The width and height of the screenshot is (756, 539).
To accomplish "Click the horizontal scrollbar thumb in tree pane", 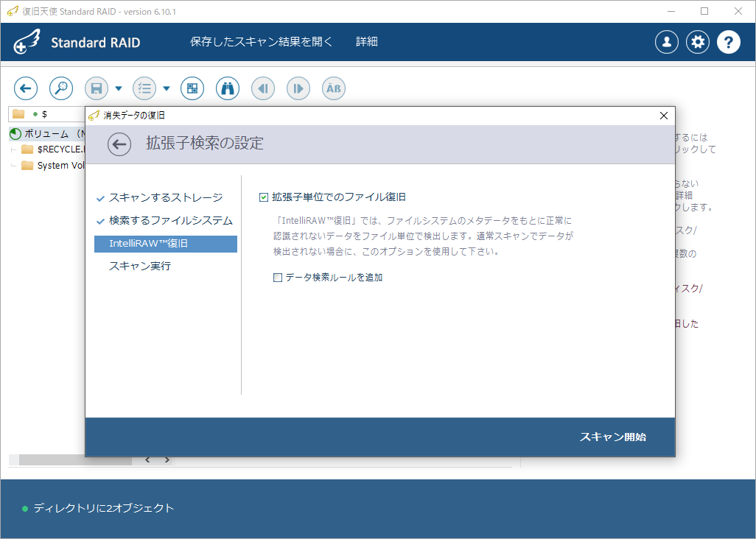I will pos(75,460).
